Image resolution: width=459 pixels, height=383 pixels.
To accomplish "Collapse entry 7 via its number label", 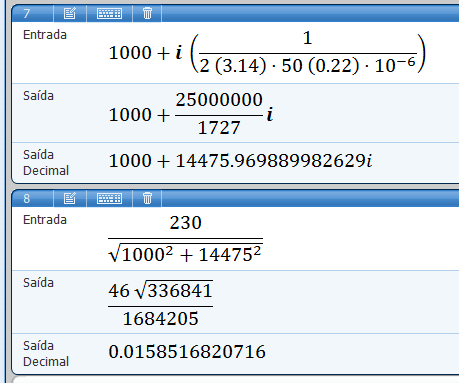I will (27, 14).
